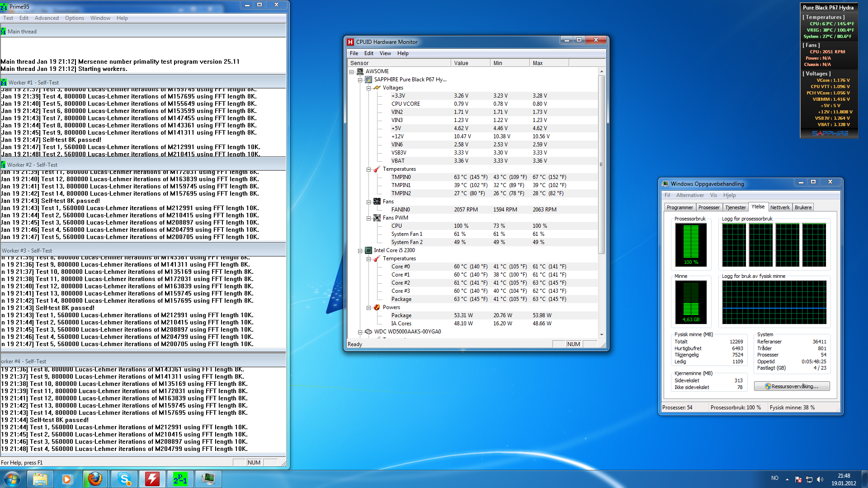
Task: Click the thermometer icon beside the motherboard Temperatures node
Action: pos(377,169)
